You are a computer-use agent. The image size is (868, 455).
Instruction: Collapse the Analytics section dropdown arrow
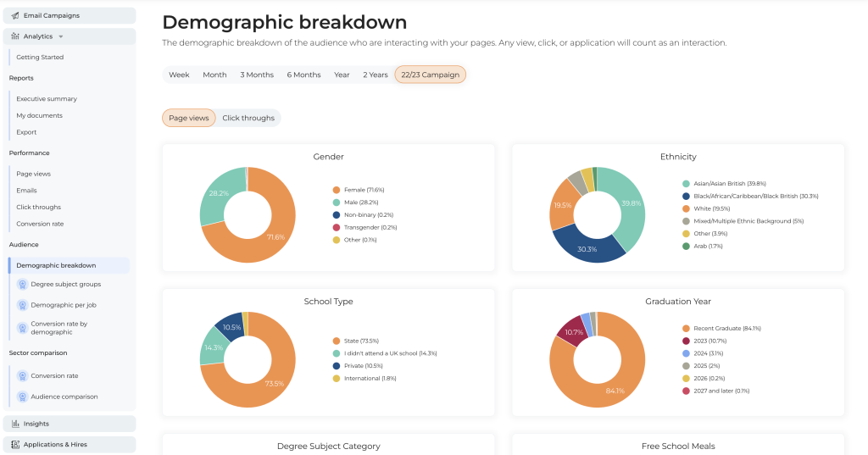61,36
